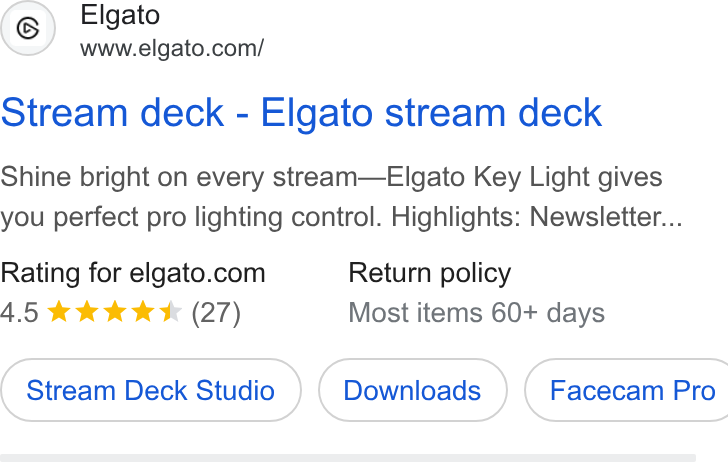Open the Stream Deck Studio sitelink chip
This screenshot has height=462, width=728.
tap(150, 390)
